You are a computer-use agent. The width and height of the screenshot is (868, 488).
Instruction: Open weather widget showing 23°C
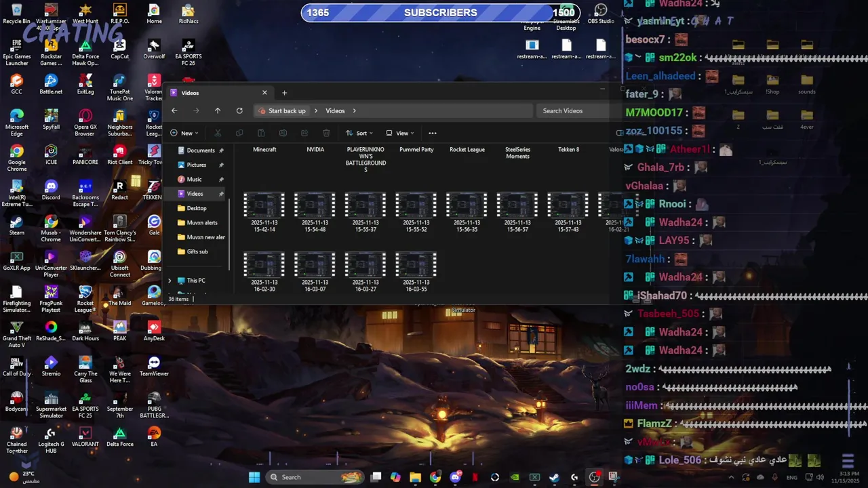pyautogui.click(x=25, y=477)
